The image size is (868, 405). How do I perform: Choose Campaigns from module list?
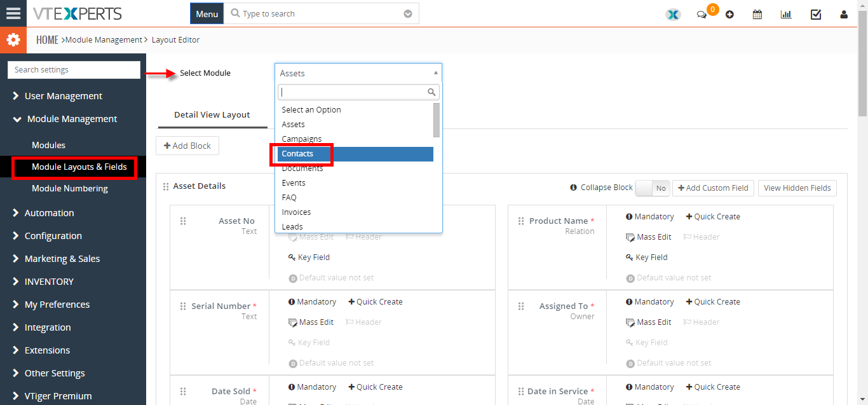pos(356,139)
